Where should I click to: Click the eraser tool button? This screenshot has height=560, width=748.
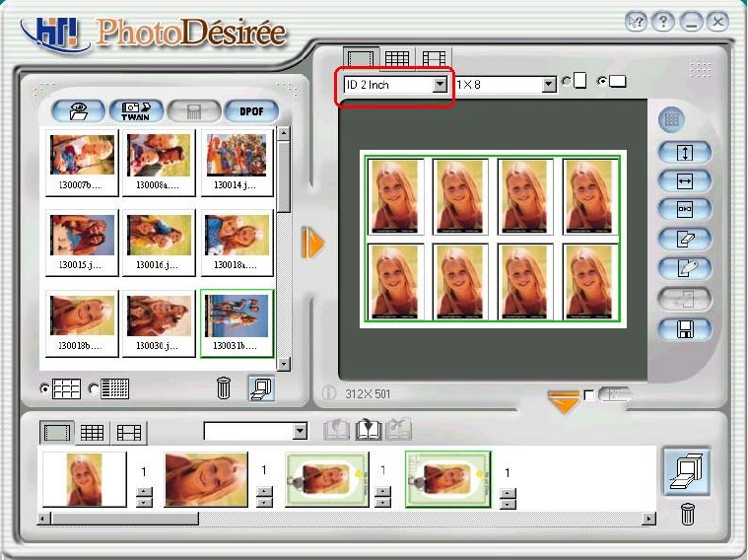pos(685,239)
